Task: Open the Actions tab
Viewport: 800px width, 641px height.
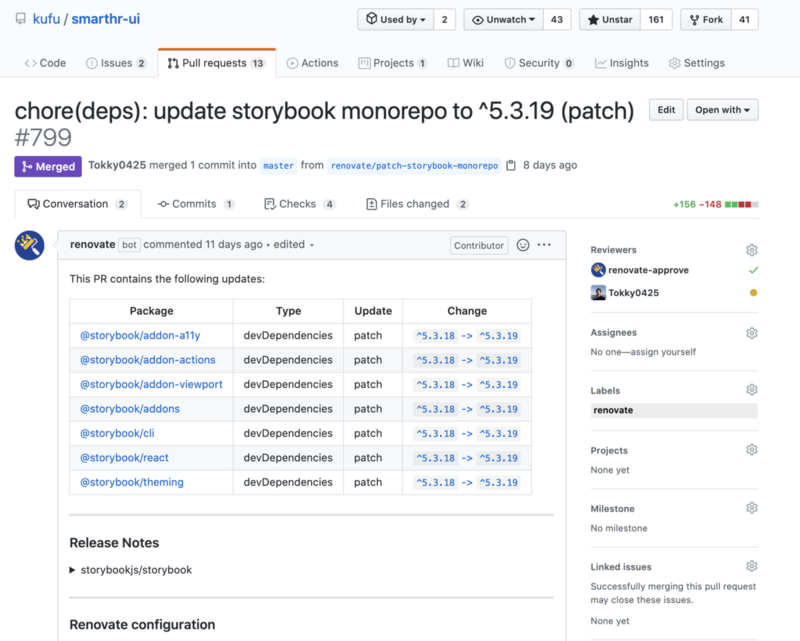Action: 312,63
